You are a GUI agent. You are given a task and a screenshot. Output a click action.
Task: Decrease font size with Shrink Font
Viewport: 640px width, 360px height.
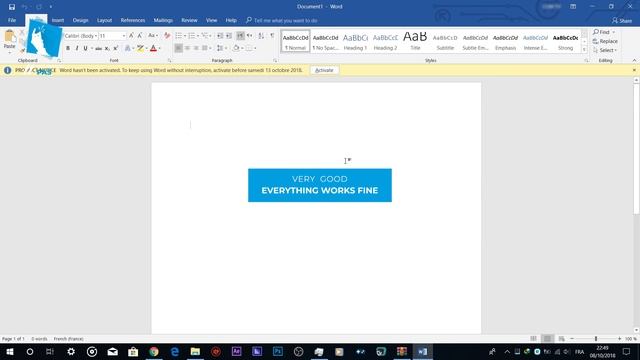point(140,36)
